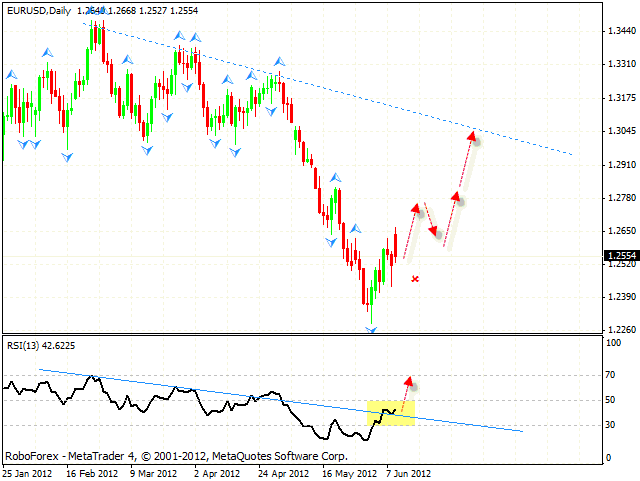Click the red X mark below the candles
640x481 pixels.
[414, 279]
